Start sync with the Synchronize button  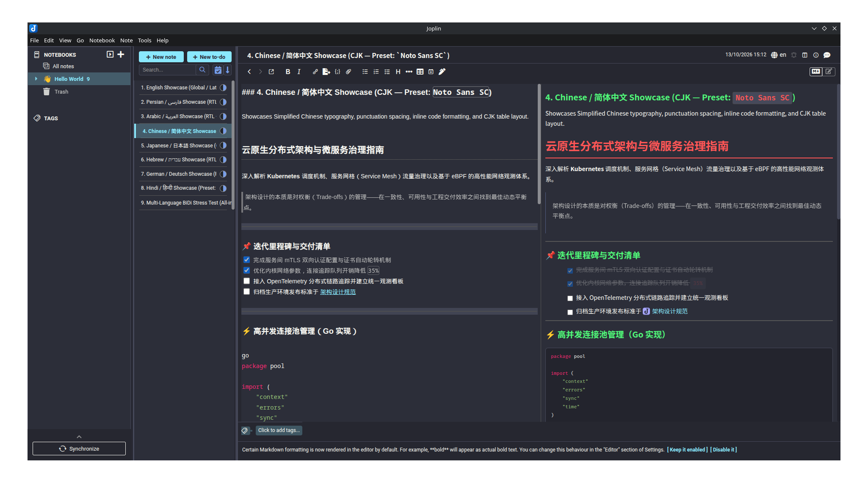pyautogui.click(x=79, y=449)
